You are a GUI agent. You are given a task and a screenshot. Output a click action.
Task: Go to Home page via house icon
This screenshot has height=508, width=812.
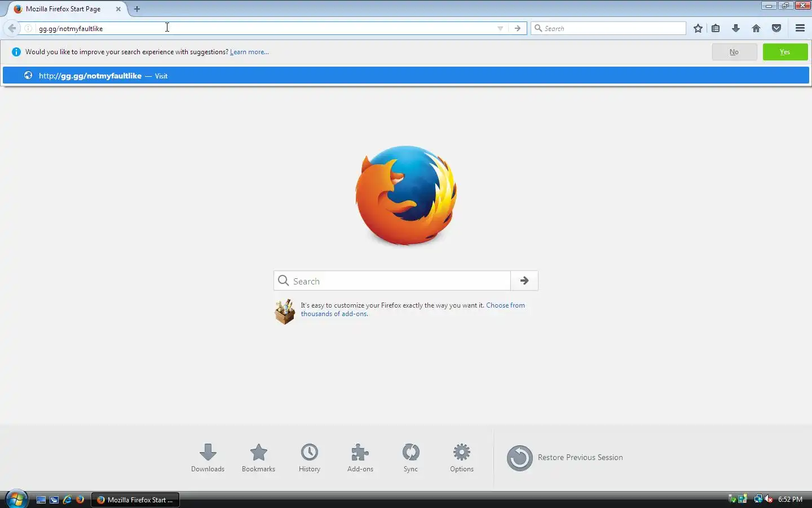pyautogui.click(x=756, y=28)
